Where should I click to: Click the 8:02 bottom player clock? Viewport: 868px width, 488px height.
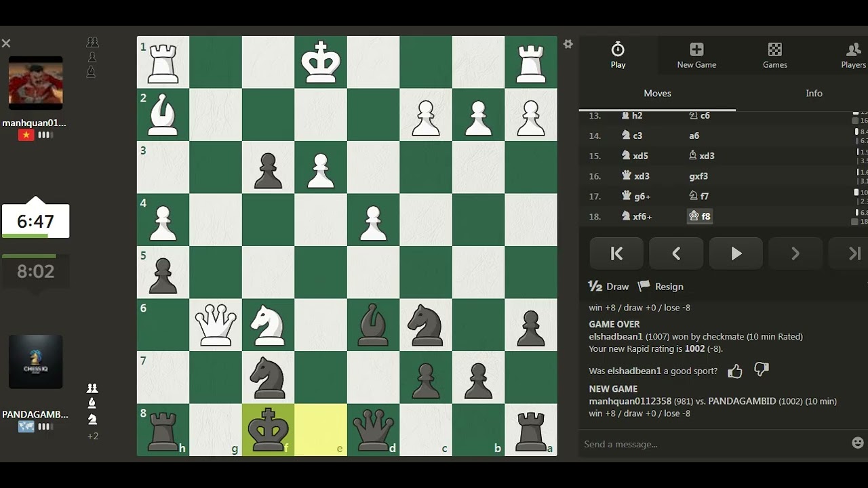35,272
